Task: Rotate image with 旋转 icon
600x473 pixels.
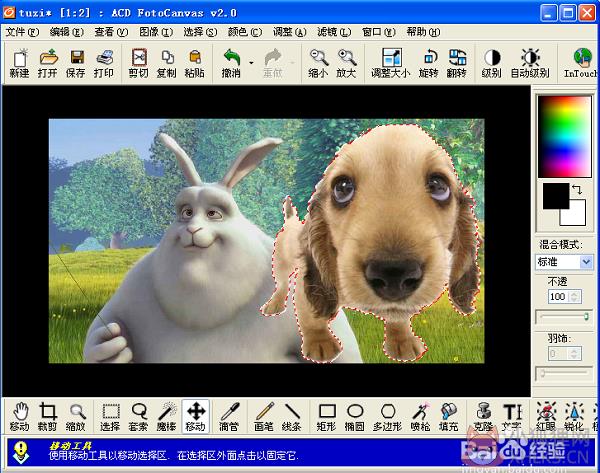Action: coord(429,63)
